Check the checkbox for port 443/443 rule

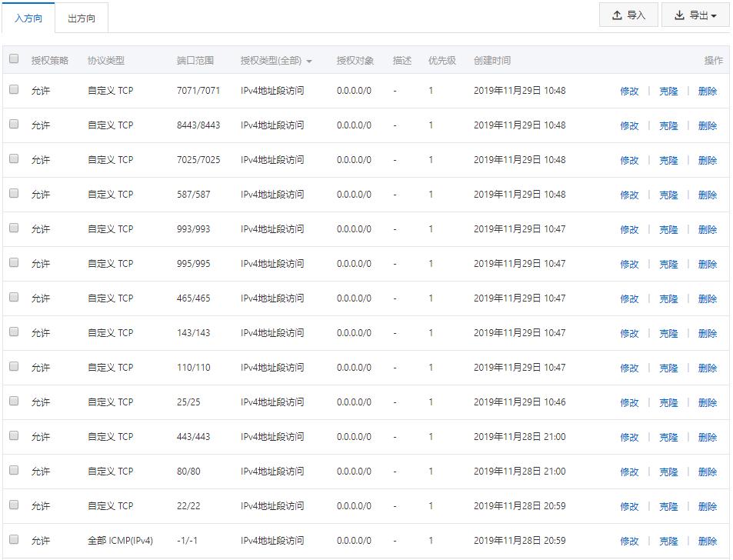click(x=13, y=437)
